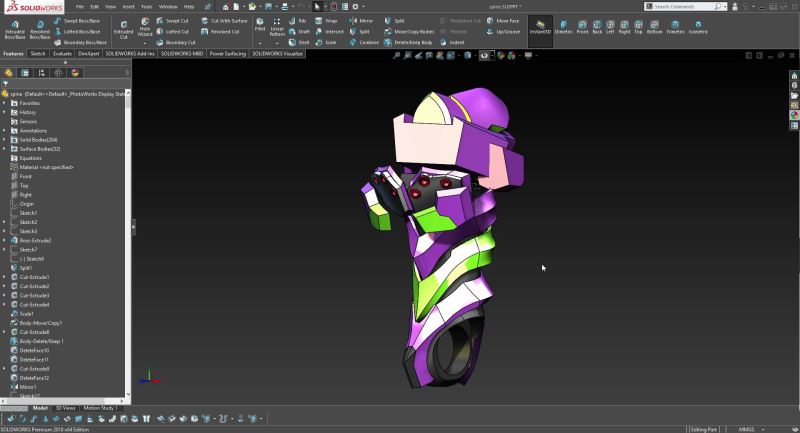Select the Extruded Cut tool
Image resolution: width=800 pixels, height=433 pixels.
pos(123,30)
